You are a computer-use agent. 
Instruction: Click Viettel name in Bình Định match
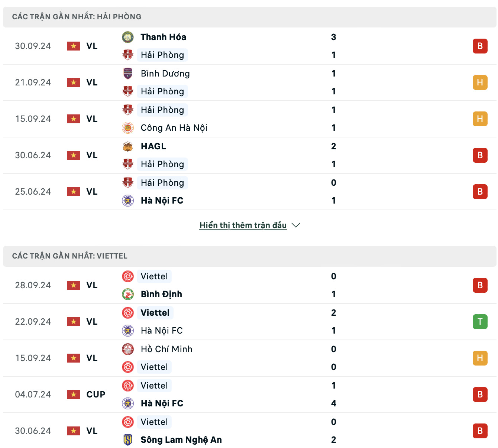click(154, 276)
